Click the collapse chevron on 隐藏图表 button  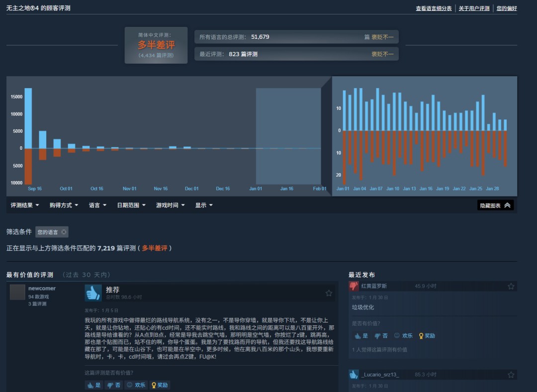[x=508, y=204]
